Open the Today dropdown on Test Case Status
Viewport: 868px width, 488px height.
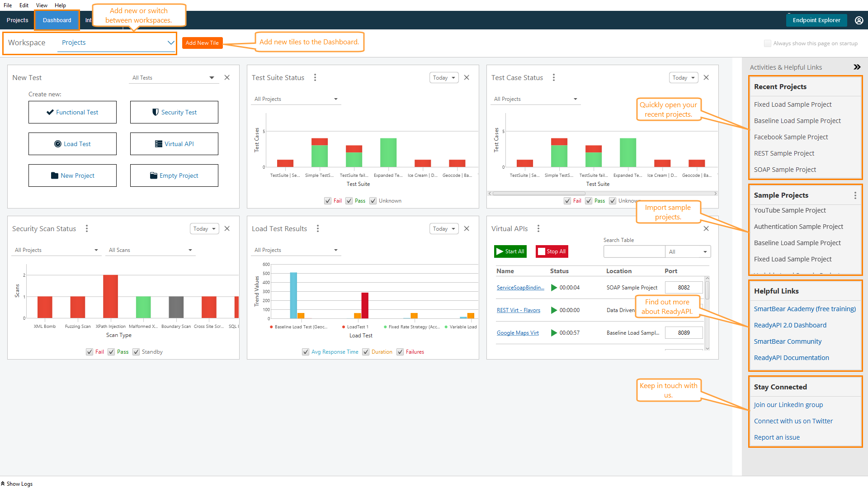[683, 77]
